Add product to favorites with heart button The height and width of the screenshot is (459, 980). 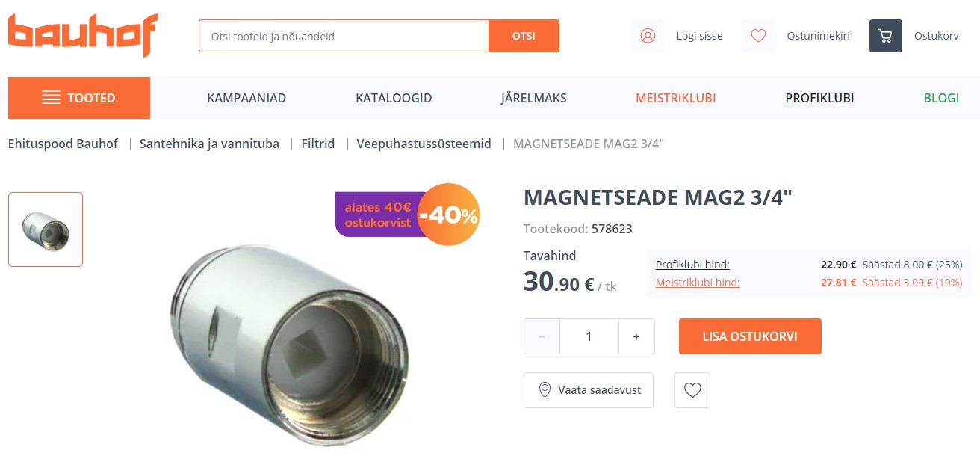tap(692, 390)
